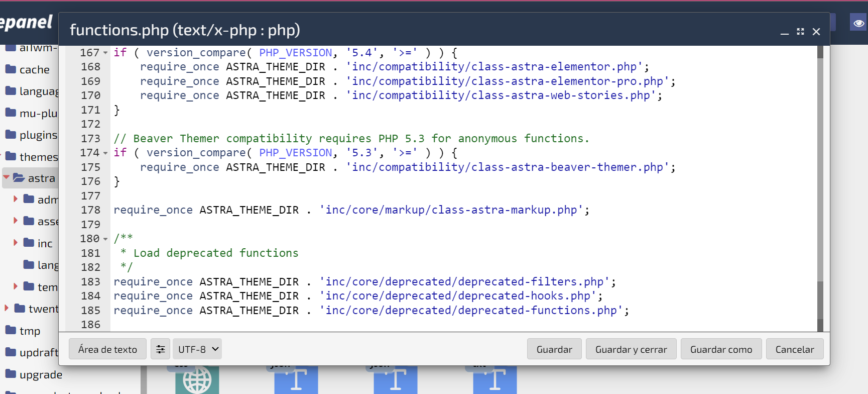
Task: Open editor settings sliders icon
Action: [x=160, y=349]
